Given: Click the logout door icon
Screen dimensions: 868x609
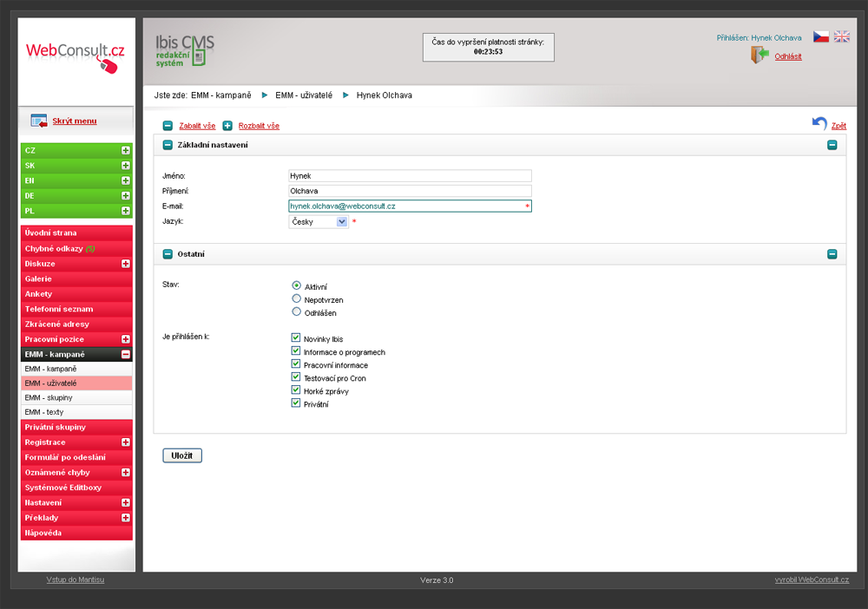Looking at the screenshot, I should (760, 55).
